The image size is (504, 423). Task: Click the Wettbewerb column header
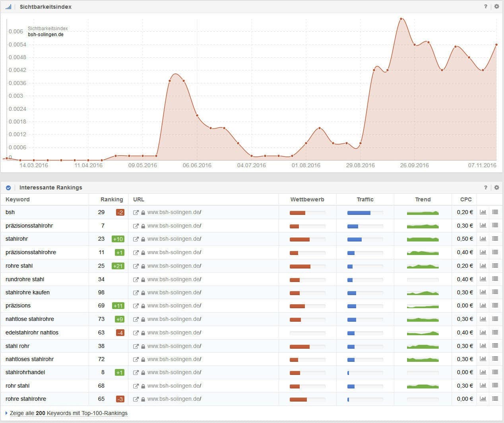[x=307, y=199]
